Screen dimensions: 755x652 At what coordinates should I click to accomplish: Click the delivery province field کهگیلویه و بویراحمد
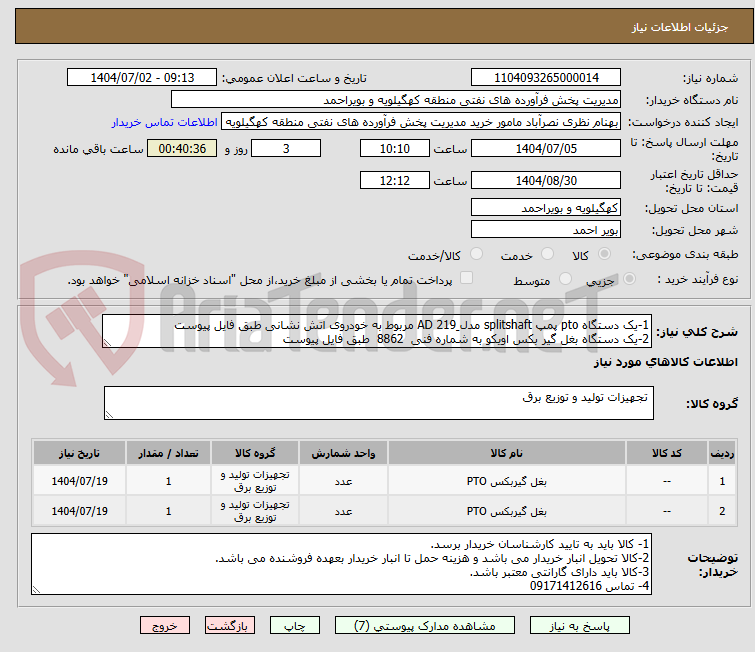click(546, 208)
